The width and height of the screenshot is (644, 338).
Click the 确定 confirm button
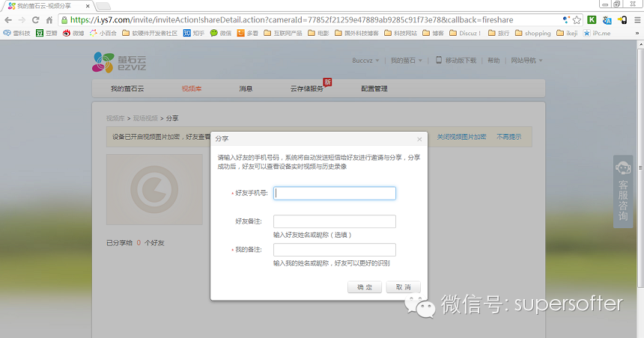click(364, 287)
